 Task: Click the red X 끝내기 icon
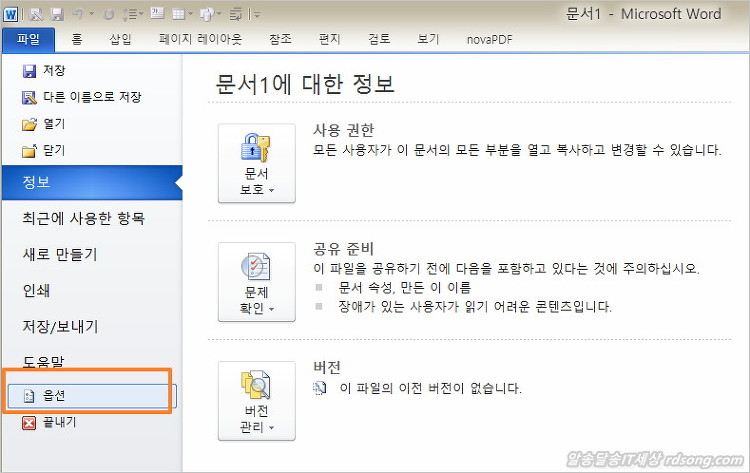click(x=29, y=423)
